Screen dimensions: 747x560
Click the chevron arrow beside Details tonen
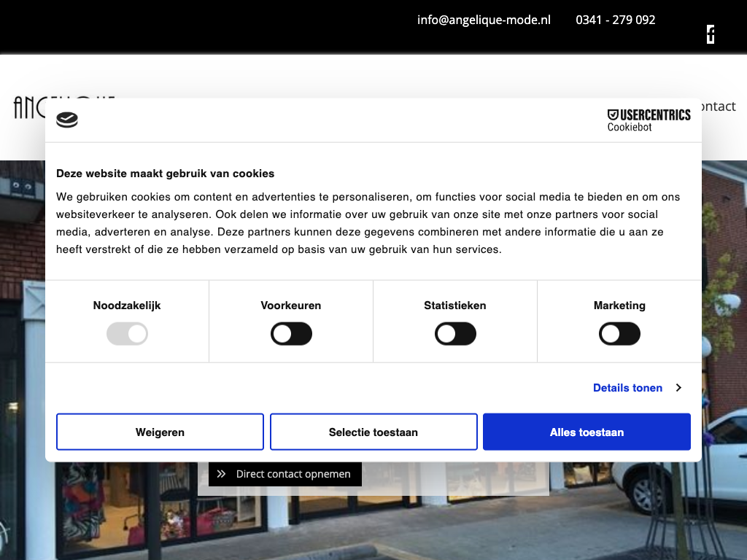tap(678, 388)
